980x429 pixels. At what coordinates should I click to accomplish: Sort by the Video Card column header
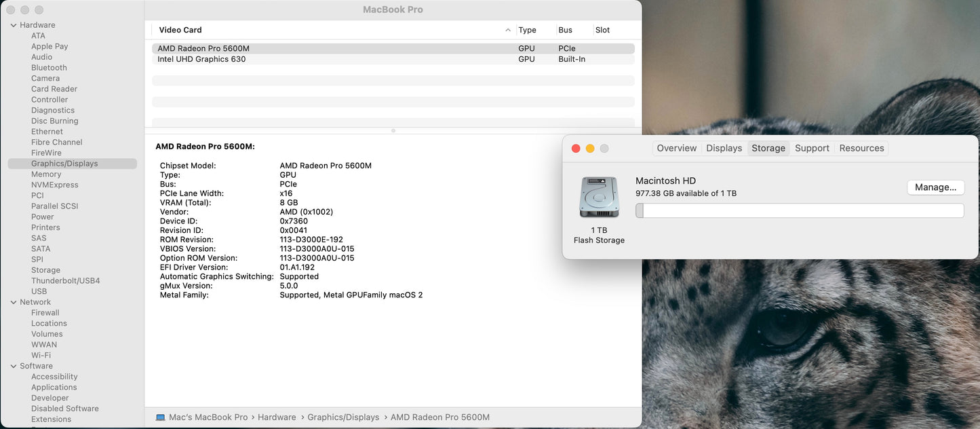[180, 30]
